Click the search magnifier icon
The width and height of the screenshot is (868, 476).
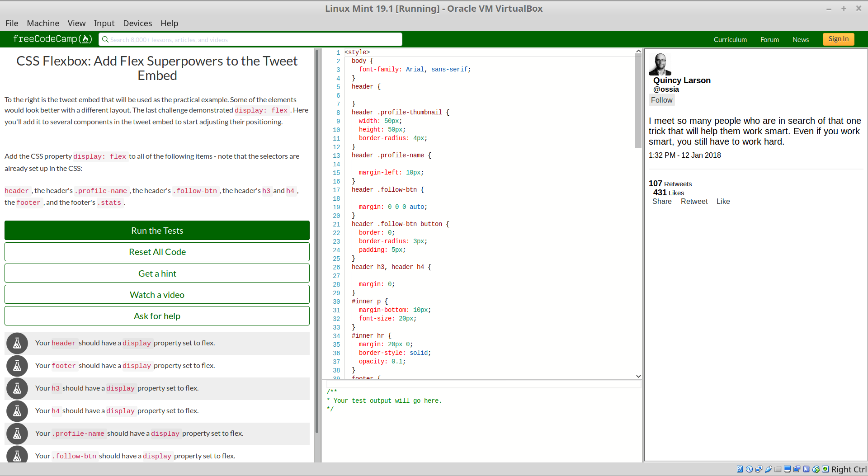coord(105,39)
